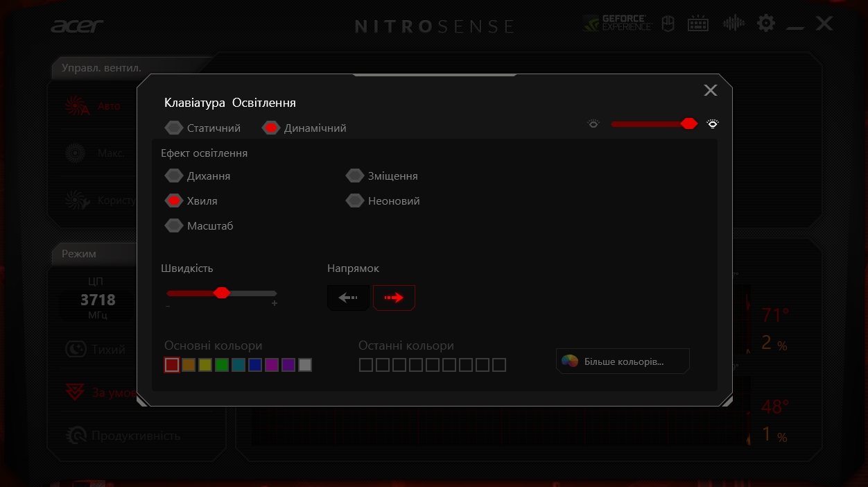This screenshot has height=487, width=868.
Task: Select the Статичний lighting mode
Action: (174, 128)
